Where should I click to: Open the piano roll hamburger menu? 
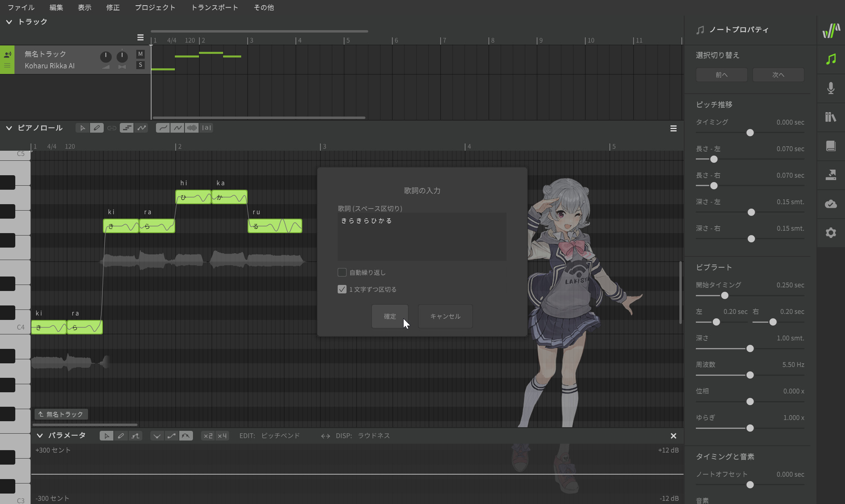tap(673, 129)
